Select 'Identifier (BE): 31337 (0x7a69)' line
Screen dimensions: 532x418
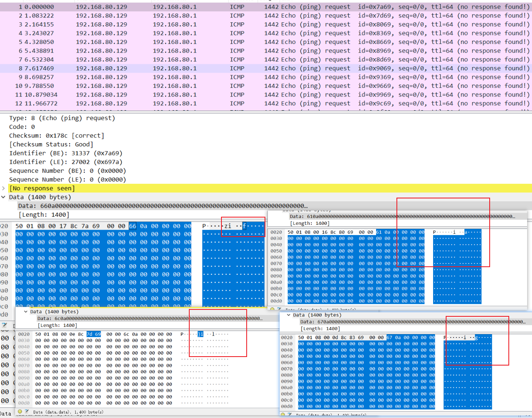coord(66,153)
